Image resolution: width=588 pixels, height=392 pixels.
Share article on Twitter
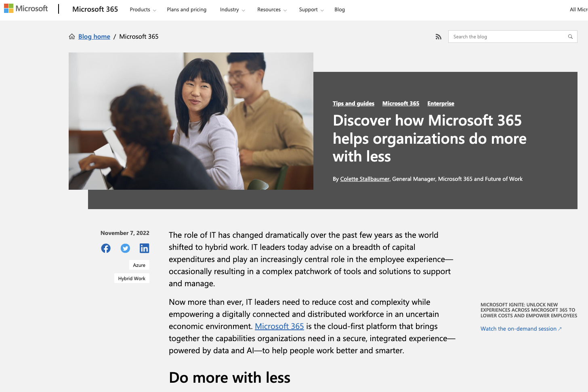pyautogui.click(x=125, y=248)
